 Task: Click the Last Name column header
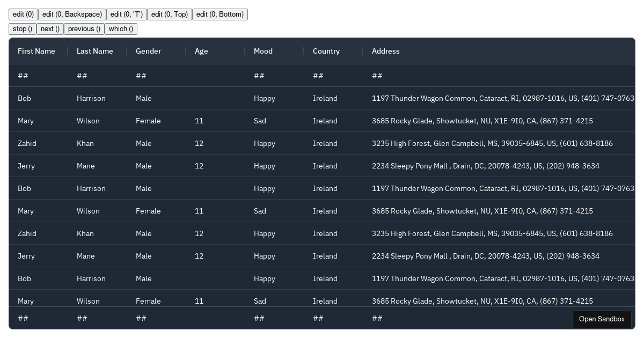click(95, 51)
